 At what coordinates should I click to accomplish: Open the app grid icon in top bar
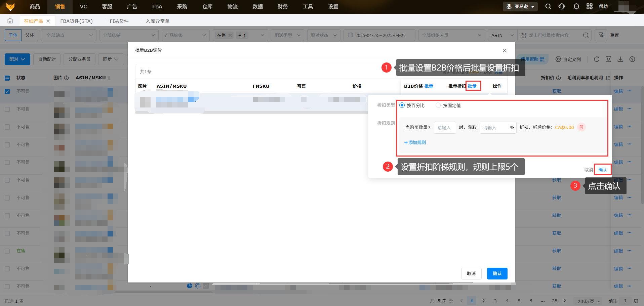click(x=590, y=6)
